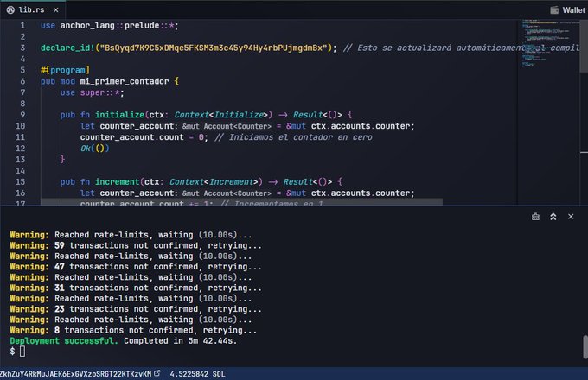This screenshot has height=380, width=588.
Task: Select the lib.rs editor tab
Action: point(33,10)
